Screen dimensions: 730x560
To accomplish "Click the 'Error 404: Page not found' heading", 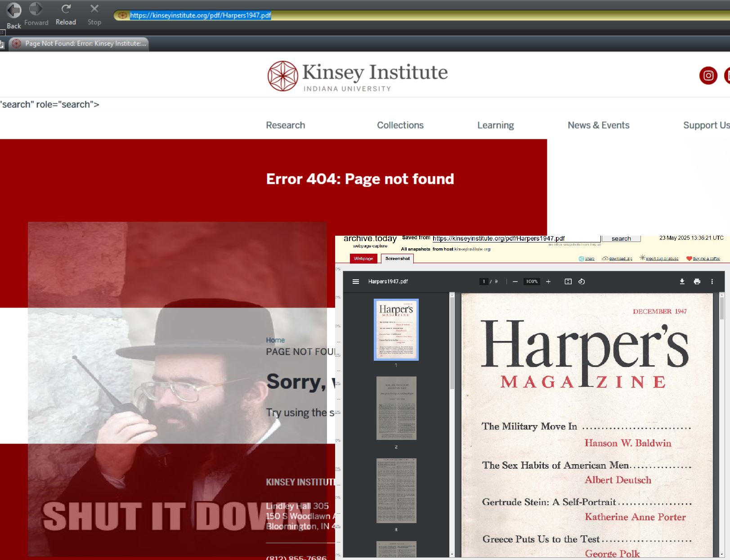I will [360, 179].
